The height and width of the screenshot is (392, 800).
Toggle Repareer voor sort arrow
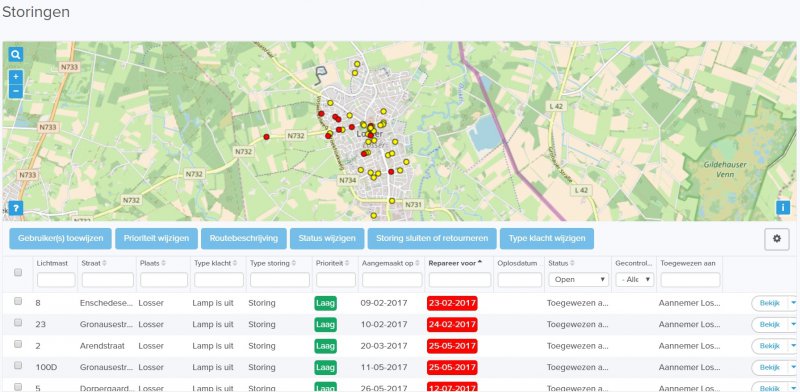[480, 263]
